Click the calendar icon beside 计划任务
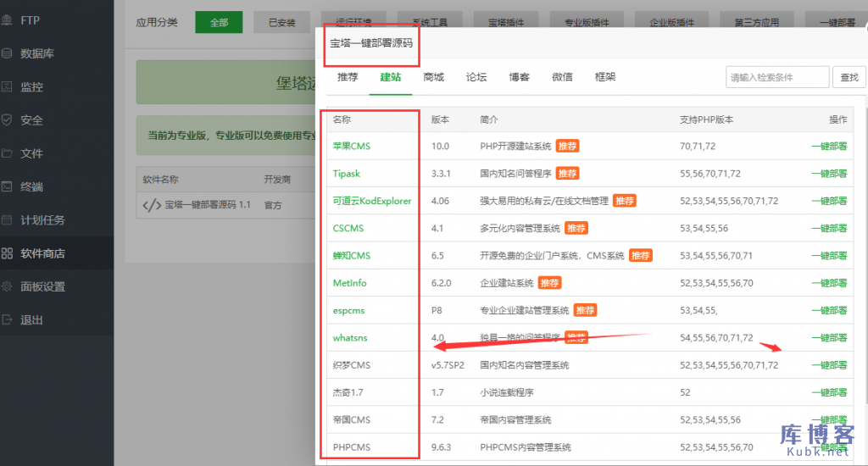Viewport: 868px width, 466px height. 7,219
